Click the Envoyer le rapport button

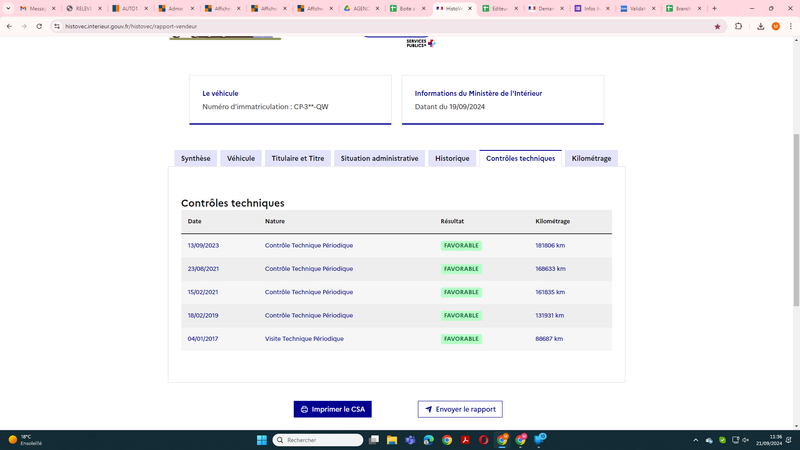(x=460, y=409)
